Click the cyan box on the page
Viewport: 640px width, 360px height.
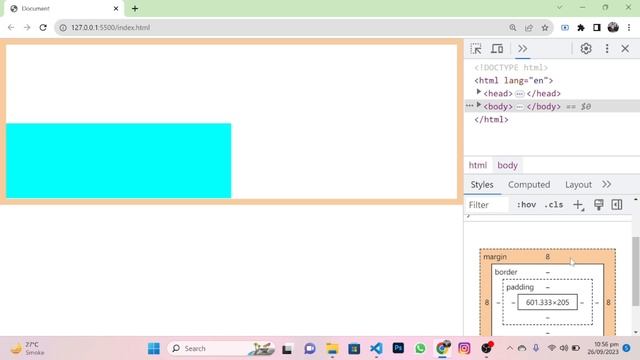pos(118,160)
